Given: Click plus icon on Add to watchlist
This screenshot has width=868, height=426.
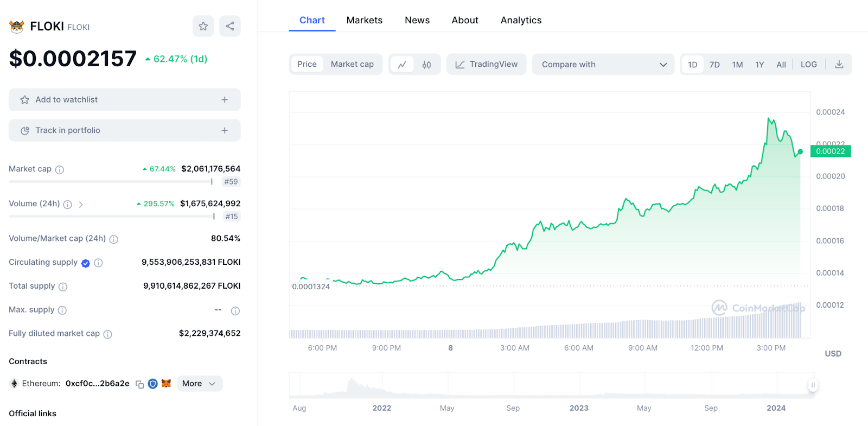Looking at the screenshot, I should point(225,100).
